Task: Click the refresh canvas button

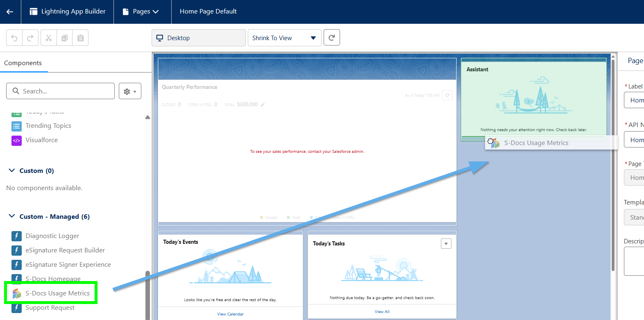Action: pyautogui.click(x=331, y=38)
